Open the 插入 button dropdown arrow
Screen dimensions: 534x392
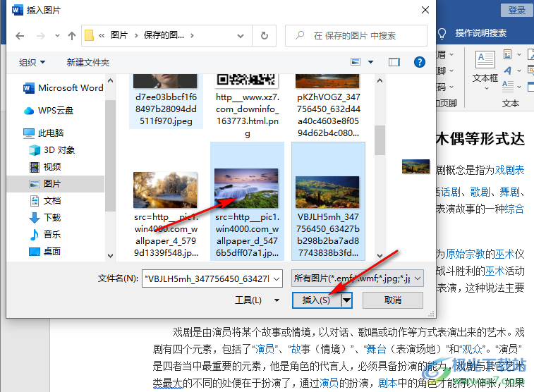pyautogui.click(x=346, y=300)
